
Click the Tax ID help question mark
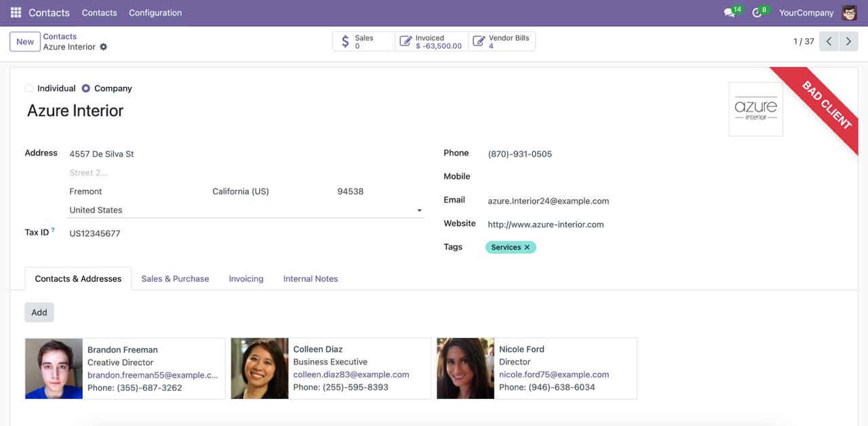(54, 230)
